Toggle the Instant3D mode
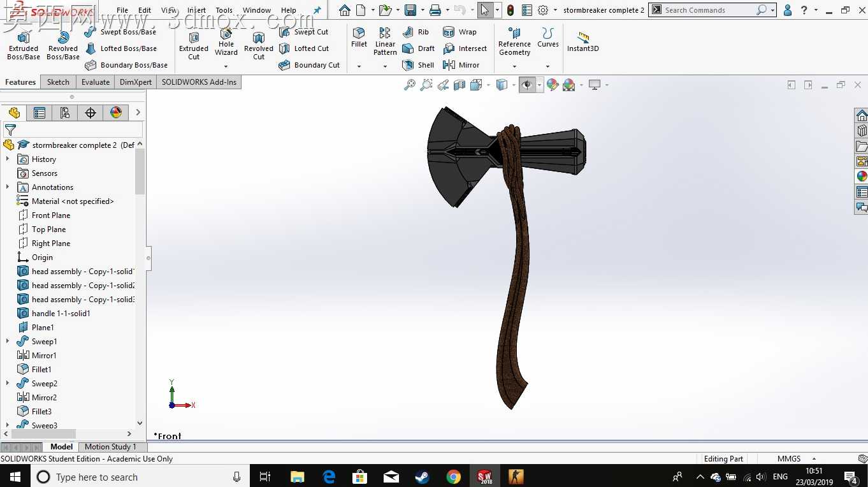The height and width of the screenshot is (487, 868). point(583,41)
